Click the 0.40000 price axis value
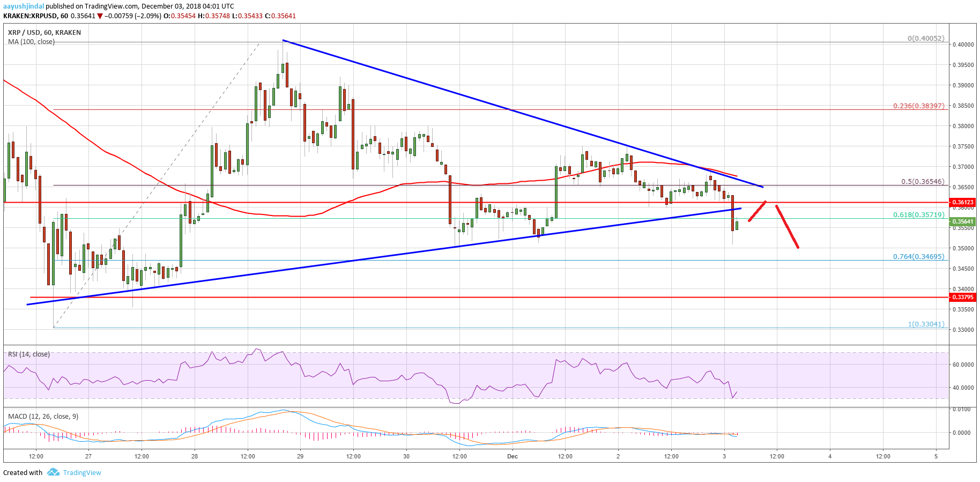 [x=962, y=45]
